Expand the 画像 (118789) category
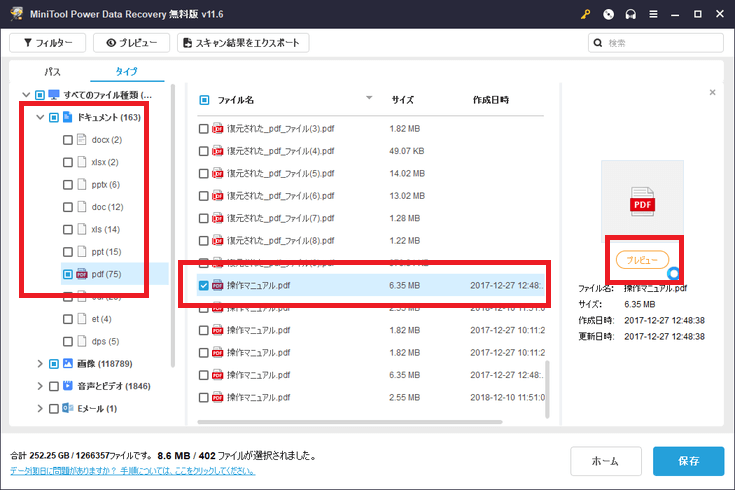Viewport: 735px width, 490px height. pyautogui.click(x=40, y=363)
